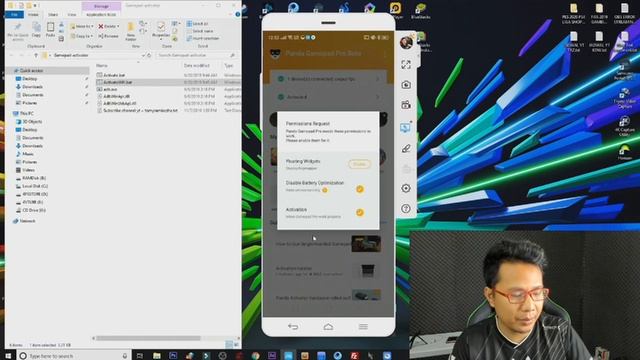Click Explorer horizontal scrollbar

coord(148,338)
